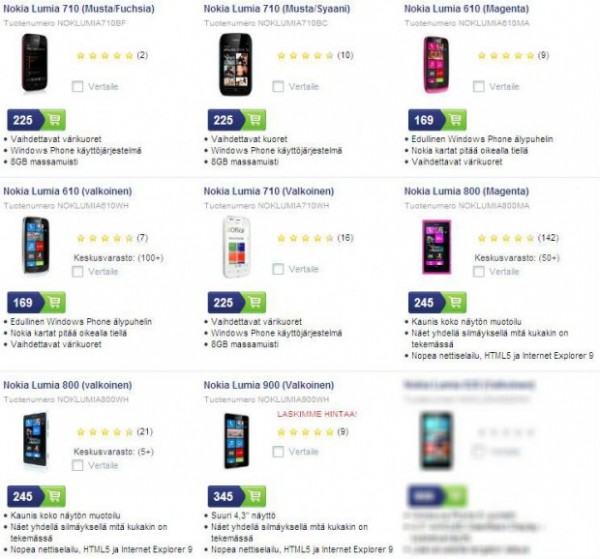Click the magenta Lumia 610 phone image

click(436, 64)
